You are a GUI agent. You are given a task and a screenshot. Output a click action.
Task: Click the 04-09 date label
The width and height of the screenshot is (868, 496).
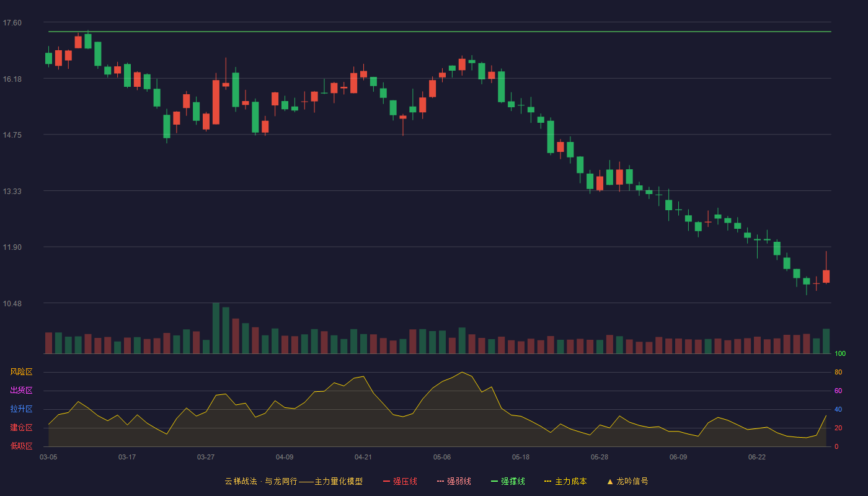point(285,457)
